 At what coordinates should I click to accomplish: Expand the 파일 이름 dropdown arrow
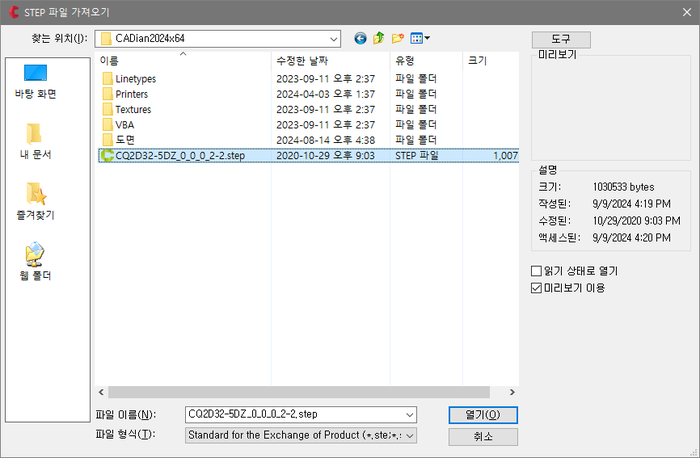[x=409, y=414]
